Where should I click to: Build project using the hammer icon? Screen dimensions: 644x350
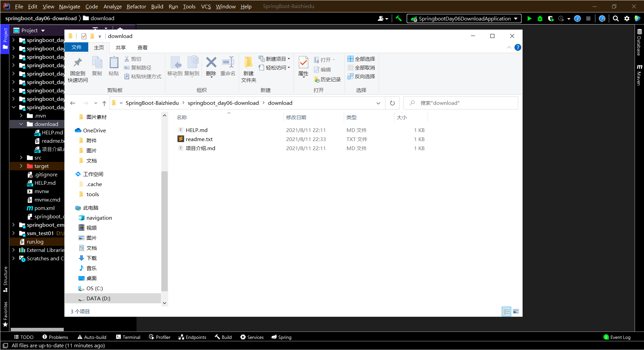click(x=398, y=18)
